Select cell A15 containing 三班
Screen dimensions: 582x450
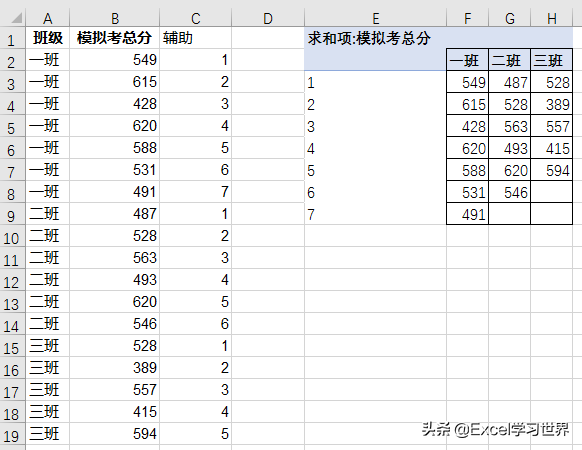[x=48, y=346]
